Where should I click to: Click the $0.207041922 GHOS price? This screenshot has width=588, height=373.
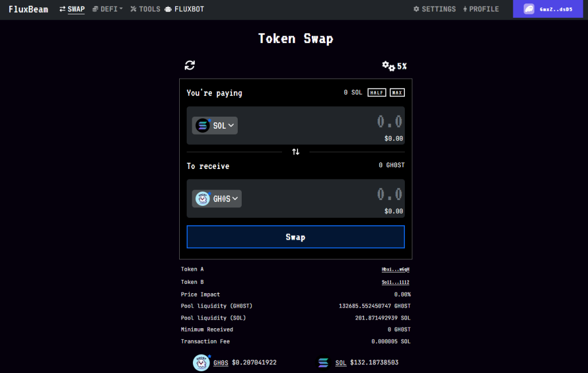click(x=254, y=363)
